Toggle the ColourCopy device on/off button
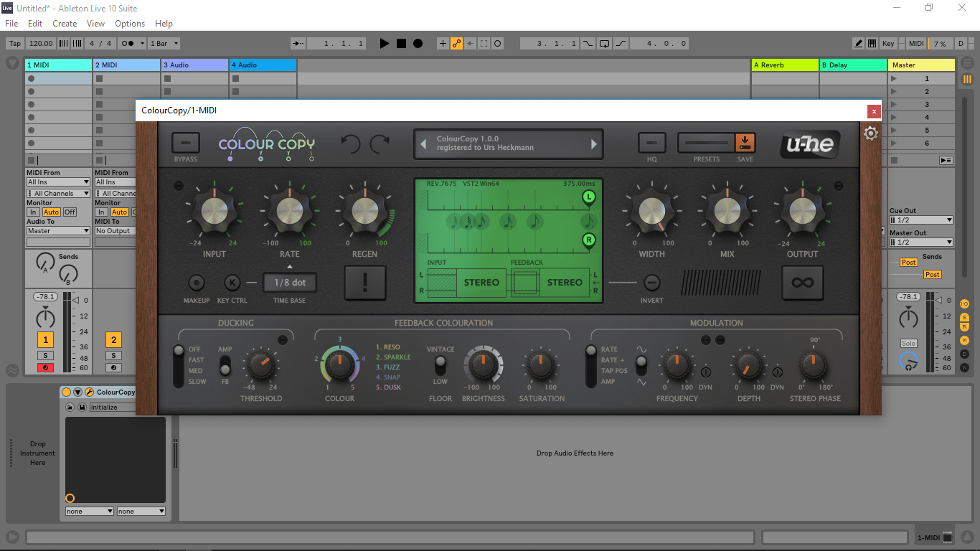 tap(67, 392)
